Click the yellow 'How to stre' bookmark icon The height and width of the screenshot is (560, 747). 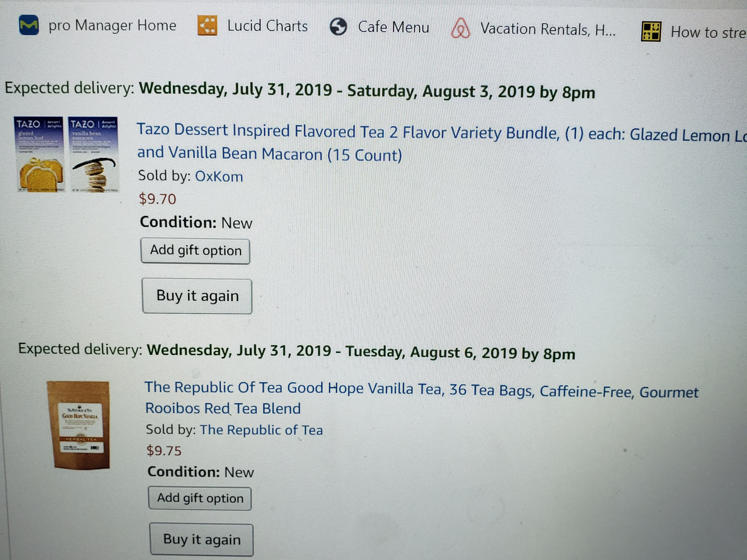(651, 31)
